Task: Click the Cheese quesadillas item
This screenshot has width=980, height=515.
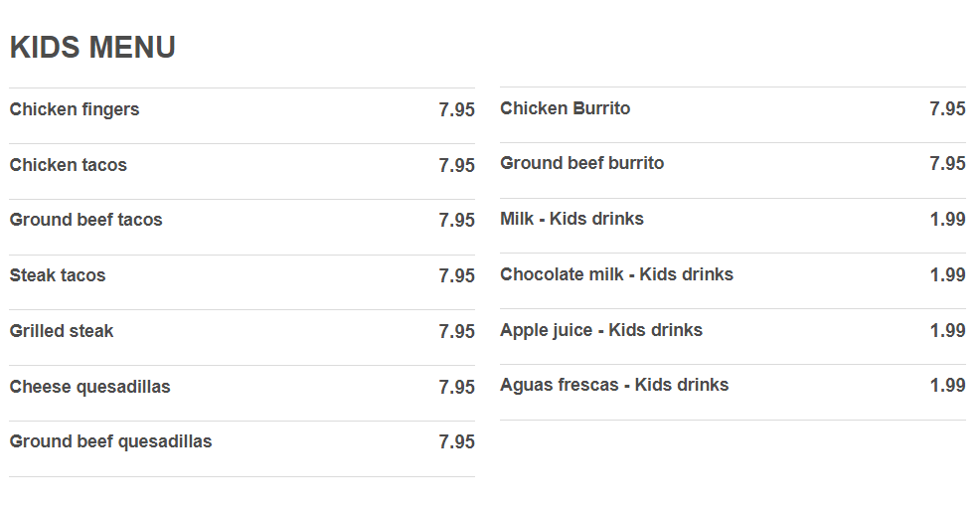Action: coord(89,387)
